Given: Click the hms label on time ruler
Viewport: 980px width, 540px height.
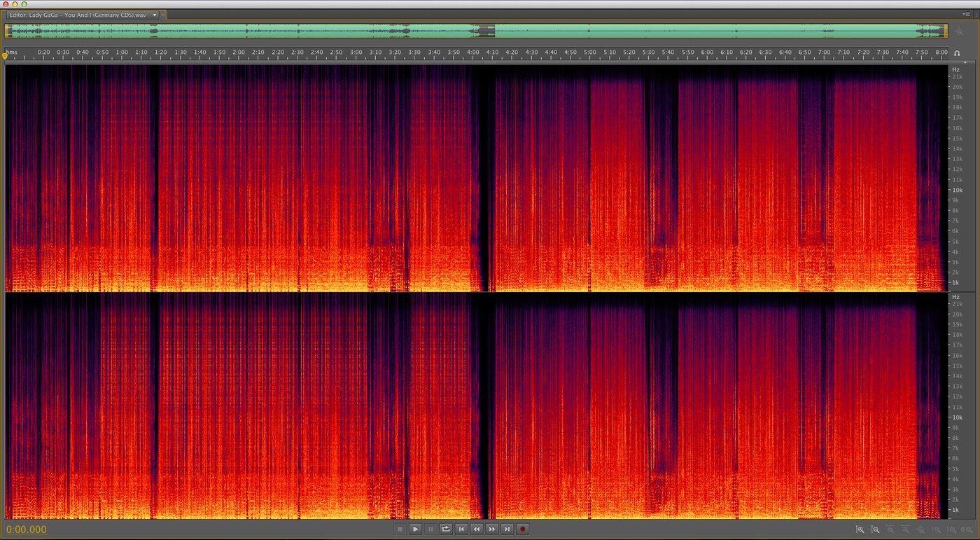Looking at the screenshot, I should coord(10,52).
